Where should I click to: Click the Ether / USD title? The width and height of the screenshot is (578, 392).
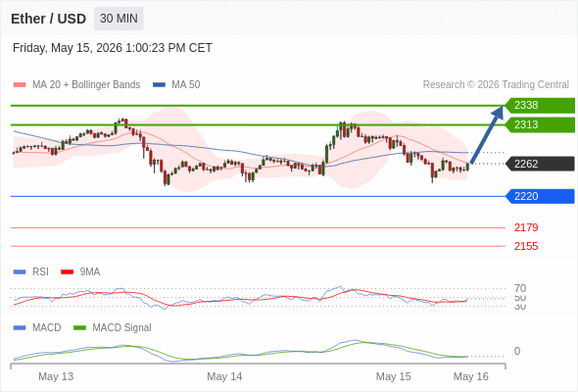click(48, 19)
